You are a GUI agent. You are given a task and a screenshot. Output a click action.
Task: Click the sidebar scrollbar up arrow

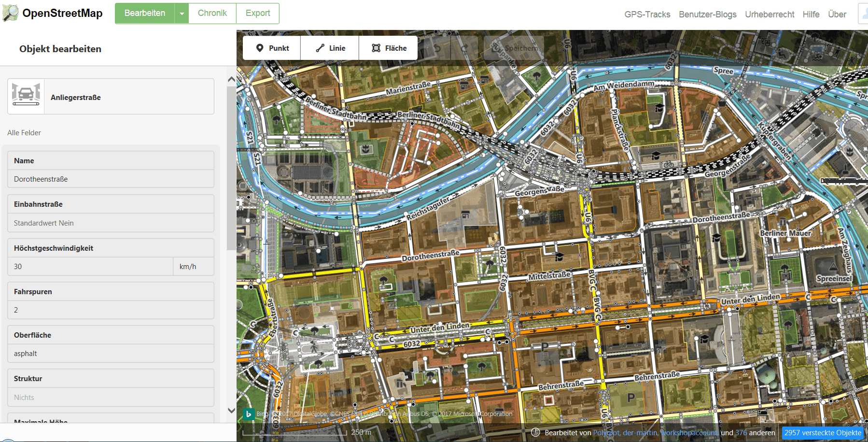tap(231, 80)
